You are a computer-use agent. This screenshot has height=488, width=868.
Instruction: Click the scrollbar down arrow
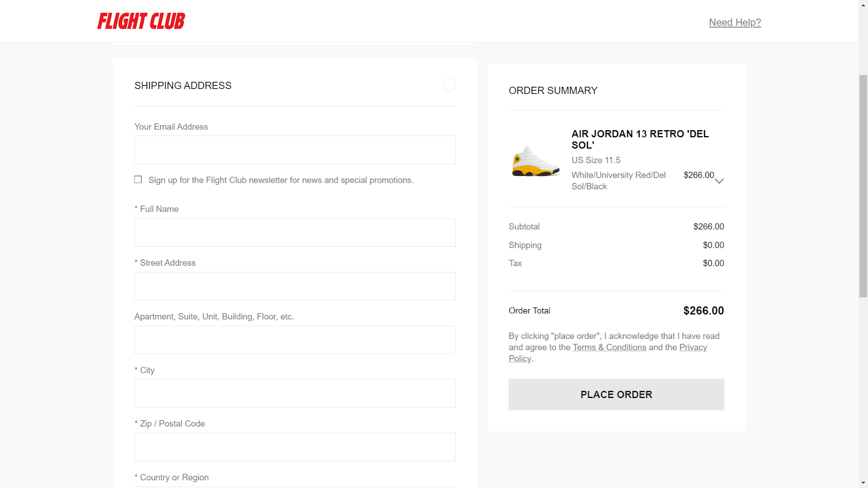click(863, 483)
